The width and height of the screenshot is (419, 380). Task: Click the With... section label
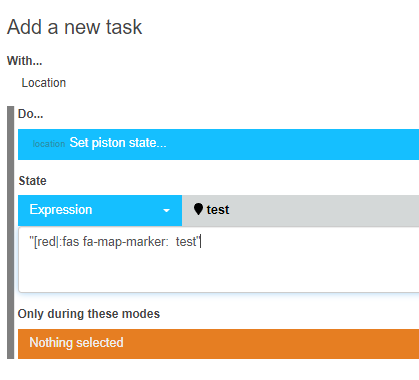tap(24, 61)
